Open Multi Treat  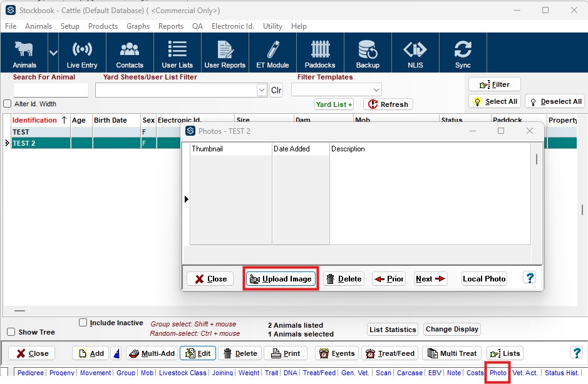click(453, 353)
